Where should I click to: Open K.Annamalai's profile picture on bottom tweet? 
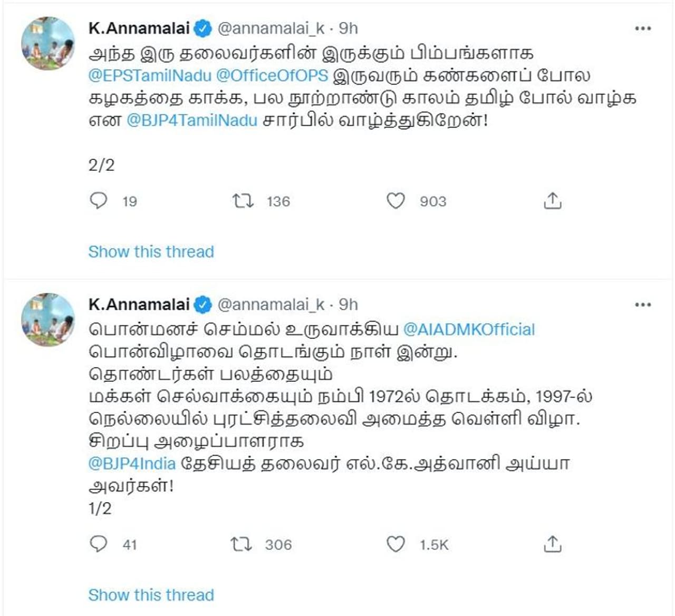coord(48,320)
